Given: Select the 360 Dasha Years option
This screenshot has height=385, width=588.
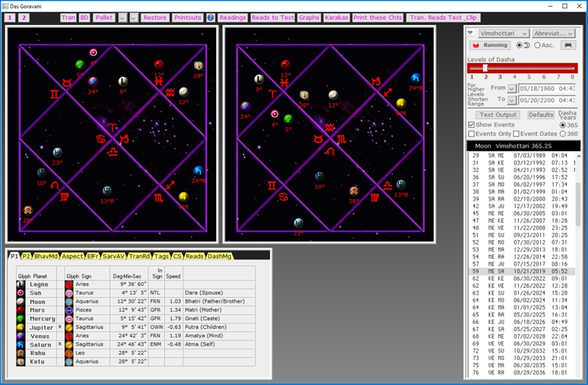Looking at the screenshot, I should pos(563,134).
